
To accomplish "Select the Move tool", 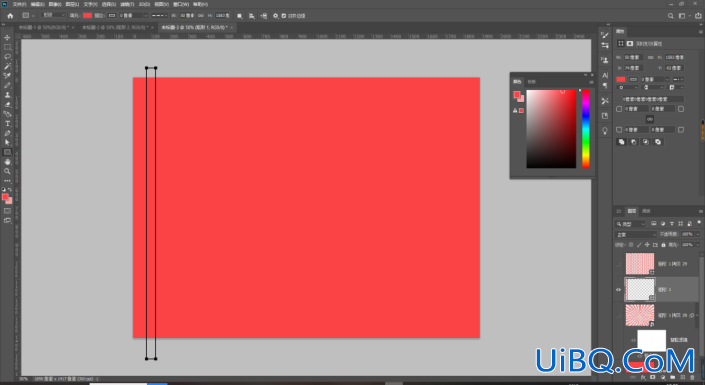I will coord(7,38).
